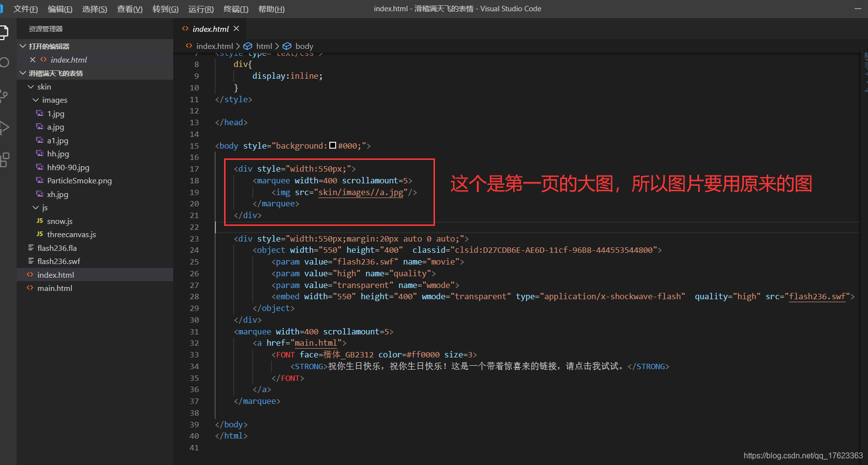Click the 资源管理器 panel title
This screenshot has width=868, height=465.
tap(46, 29)
